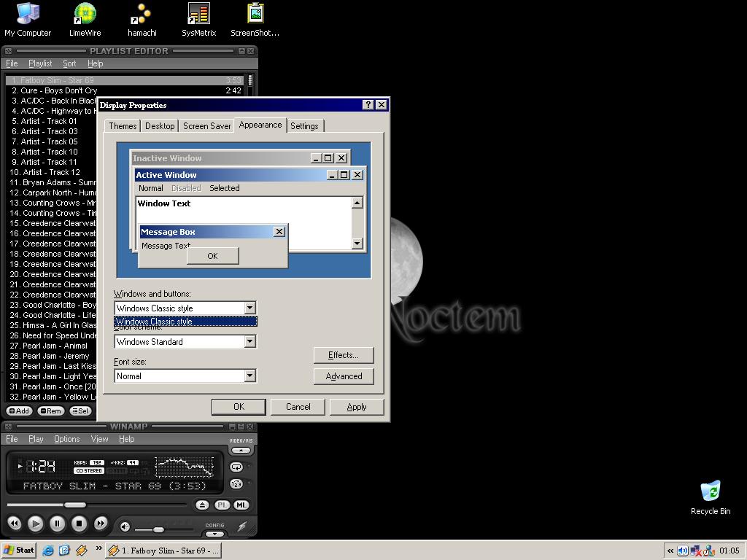Click the Winamp quick launch icon

[x=82, y=551]
